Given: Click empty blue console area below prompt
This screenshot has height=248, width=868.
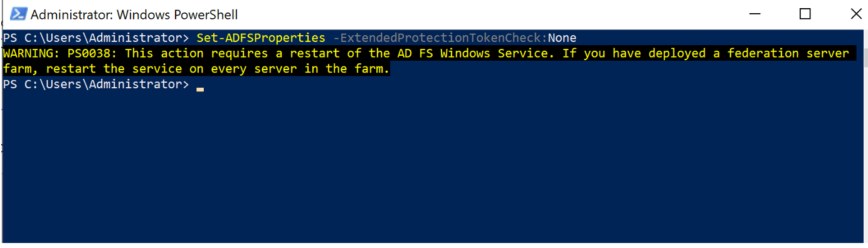Looking at the screenshot, I should click(434, 169).
